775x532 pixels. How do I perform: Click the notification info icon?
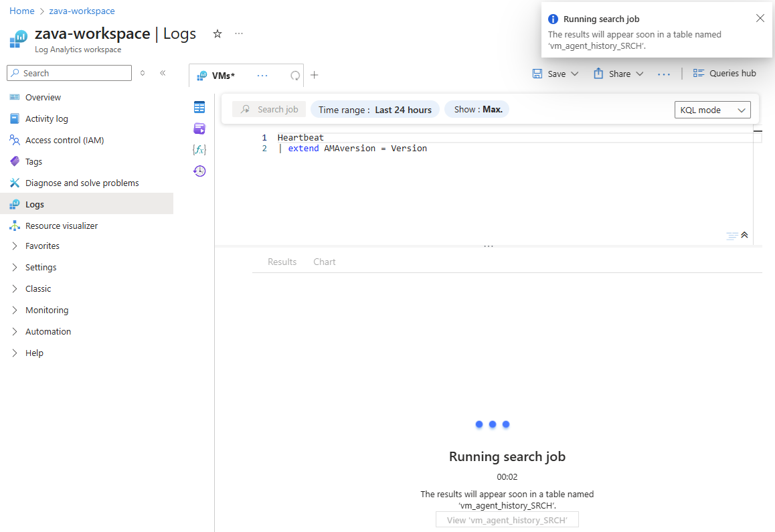tap(553, 19)
